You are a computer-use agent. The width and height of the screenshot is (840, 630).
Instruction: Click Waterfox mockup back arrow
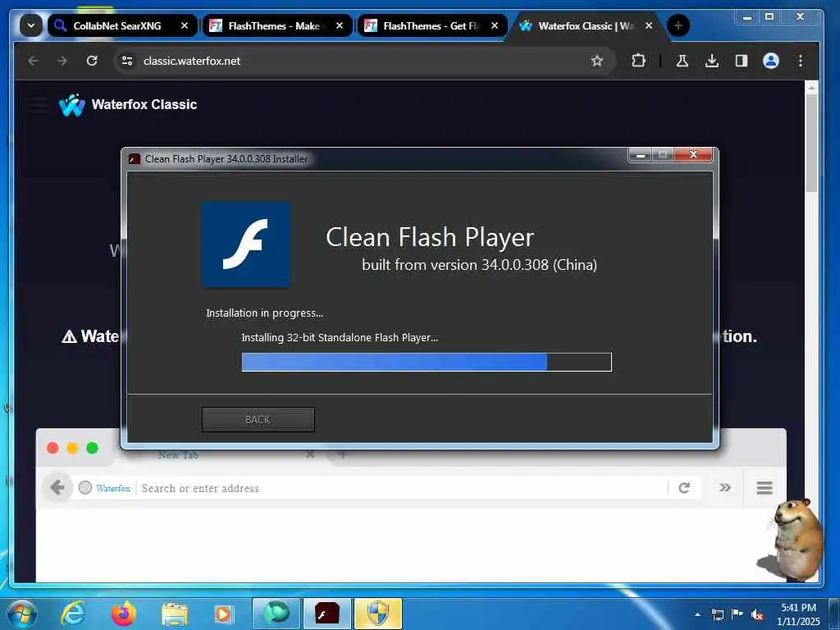(57, 487)
